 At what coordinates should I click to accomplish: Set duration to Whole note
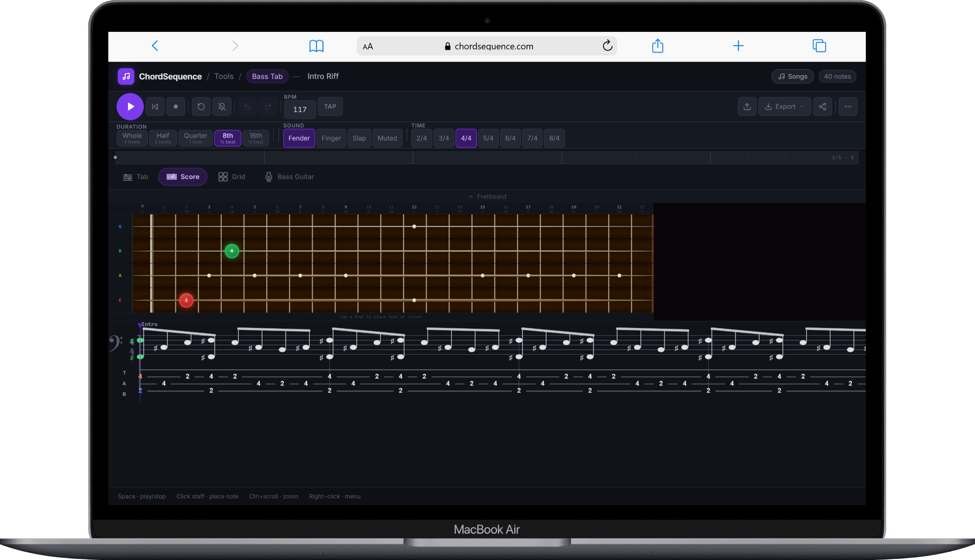point(132,138)
